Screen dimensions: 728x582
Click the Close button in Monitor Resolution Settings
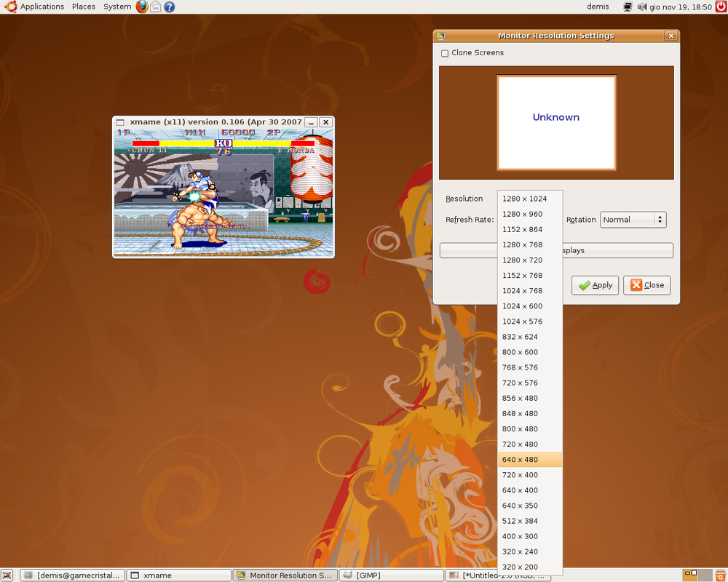point(646,285)
